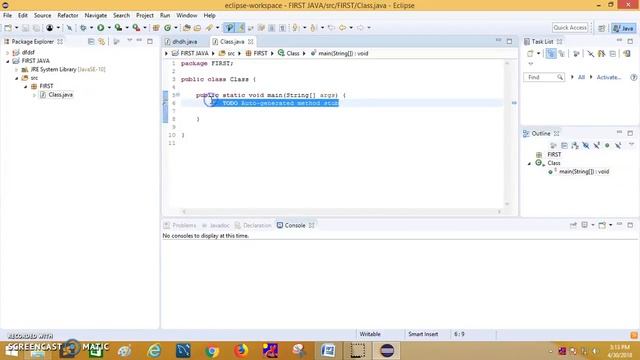Viewport: 640px width, 360px height.
Task: Open the Refactor menu
Action: (68, 16)
